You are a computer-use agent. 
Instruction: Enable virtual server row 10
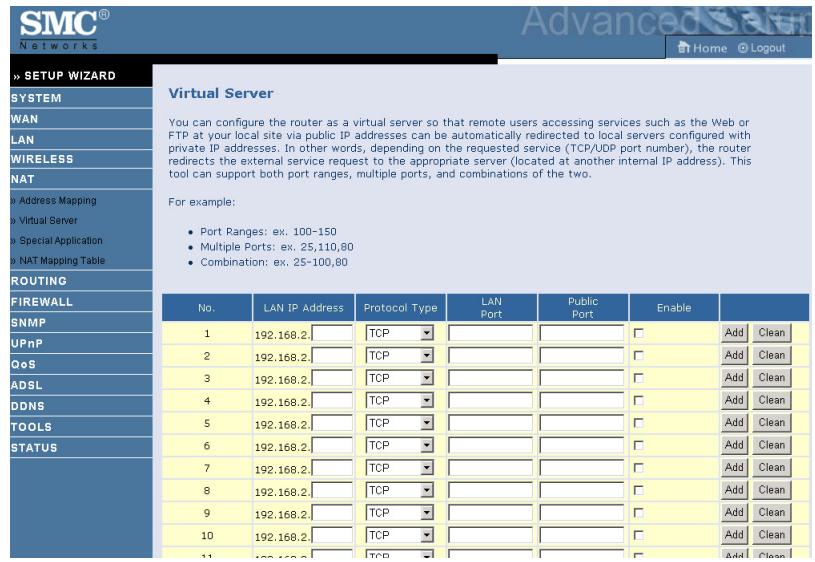[639, 535]
